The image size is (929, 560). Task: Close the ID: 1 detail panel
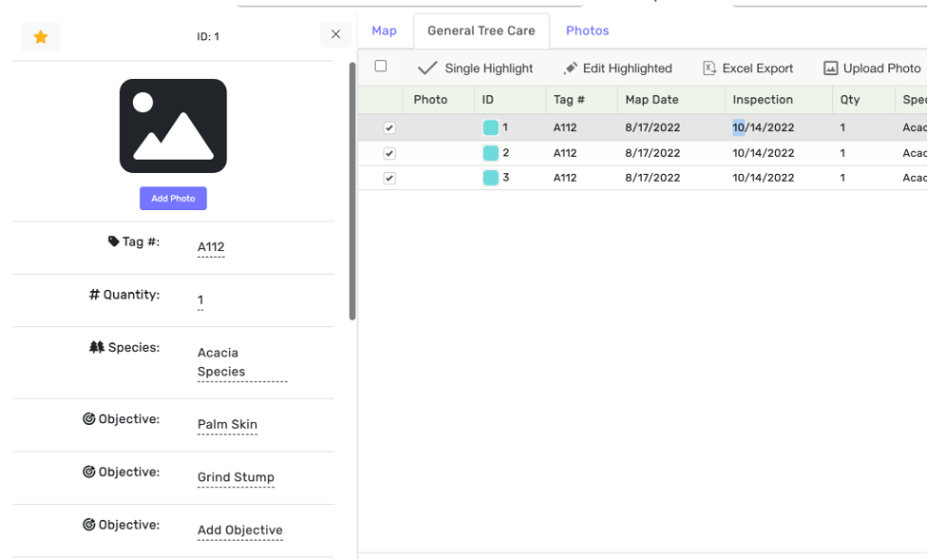pos(336,34)
